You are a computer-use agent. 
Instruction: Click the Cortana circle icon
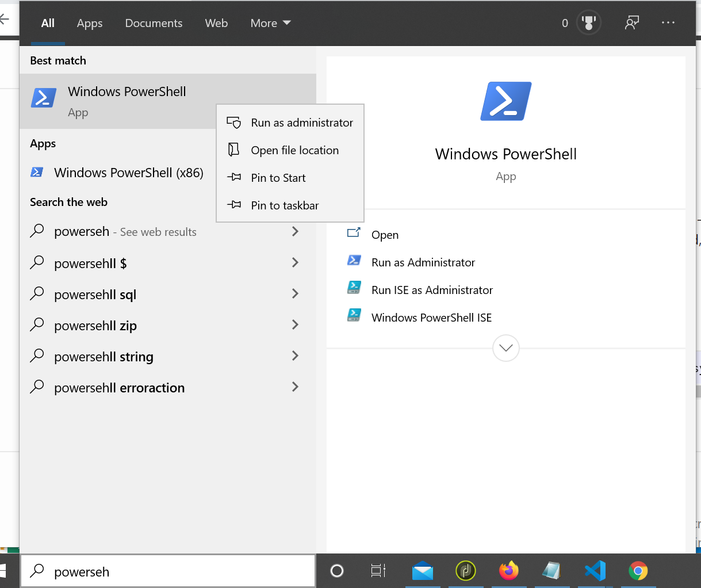click(337, 571)
